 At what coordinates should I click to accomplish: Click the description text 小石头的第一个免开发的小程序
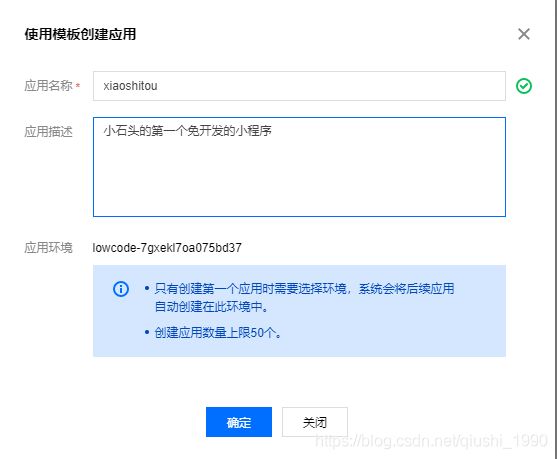pyautogui.click(x=188, y=131)
